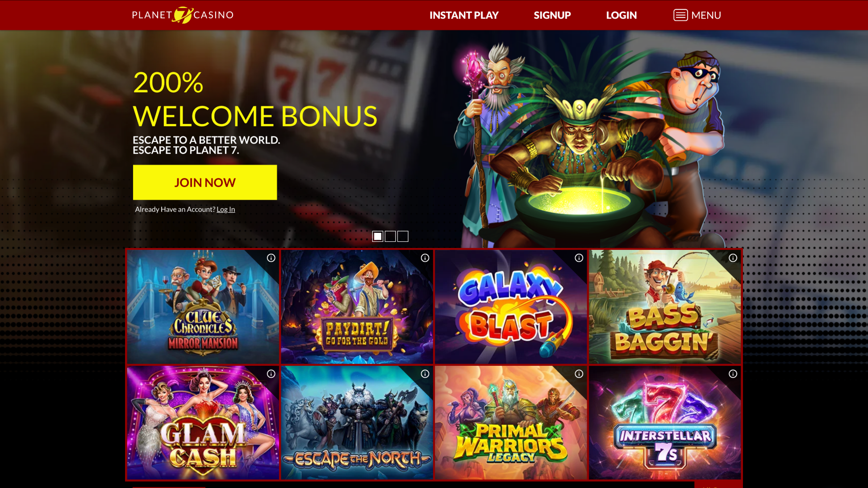Show info for Bass Baggin' game
This screenshot has width=868, height=488.
(733, 258)
